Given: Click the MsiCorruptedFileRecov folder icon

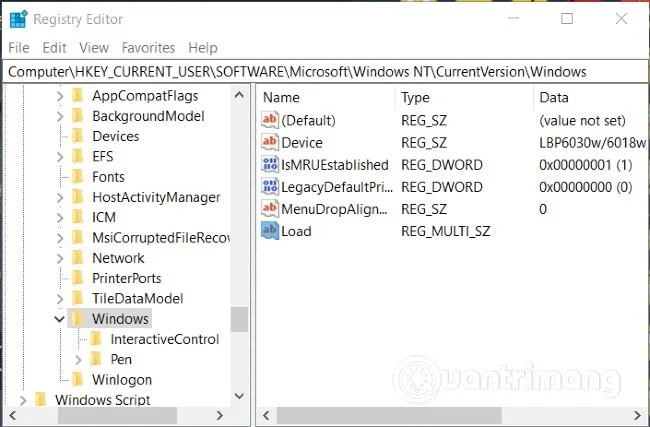Looking at the screenshot, I should (78, 238).
